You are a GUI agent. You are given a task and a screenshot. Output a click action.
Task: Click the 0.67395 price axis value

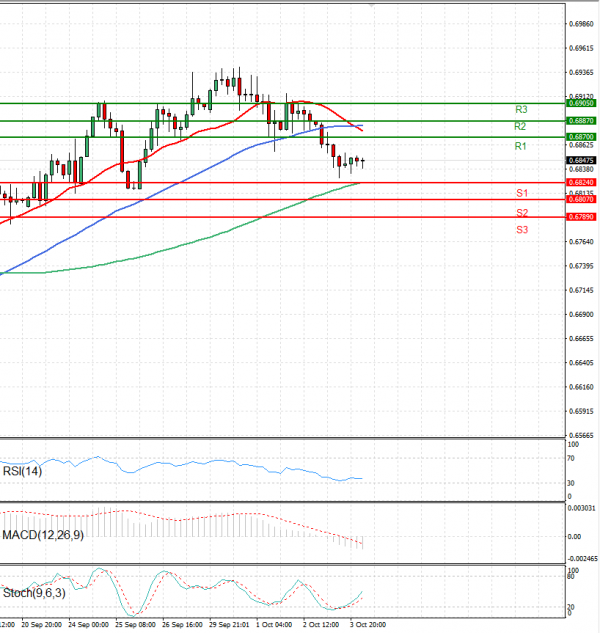point(581,266)
